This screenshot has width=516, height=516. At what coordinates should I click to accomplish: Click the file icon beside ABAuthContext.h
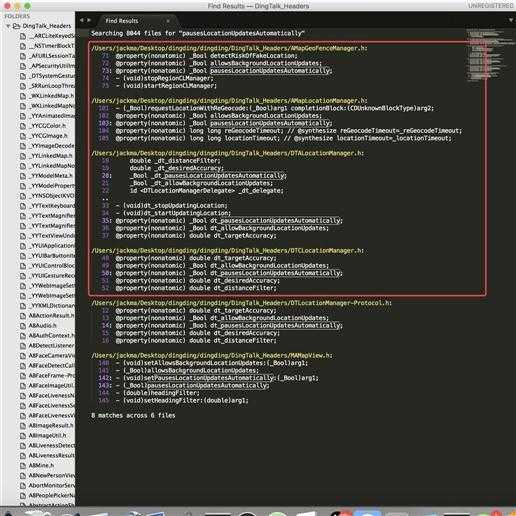point(23,336)
